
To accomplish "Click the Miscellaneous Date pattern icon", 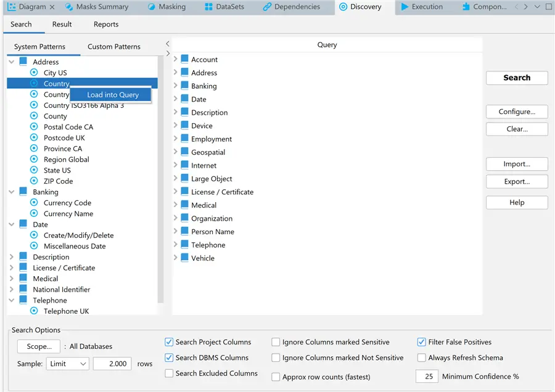I will click(x=34, y=245).
